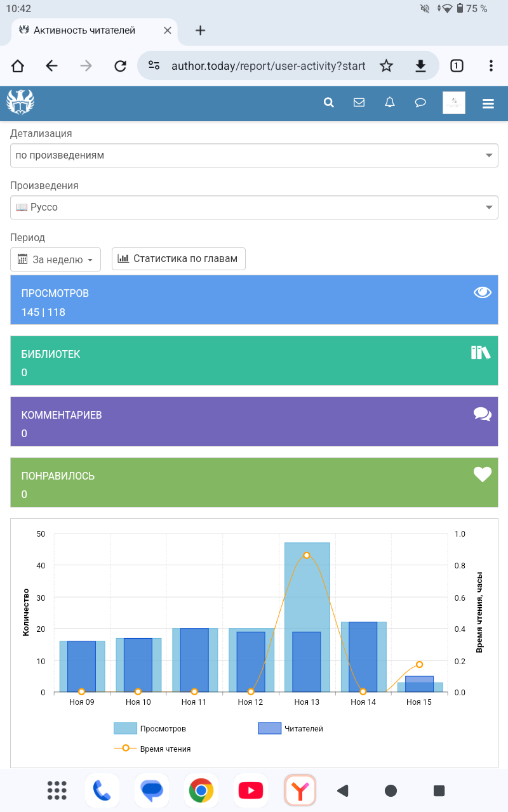Click the Ноя 13 reading time point
508x812 pixels.
pos(307,555)
